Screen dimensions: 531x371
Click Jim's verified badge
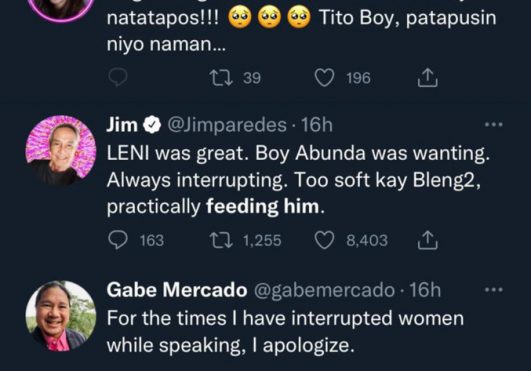point(152,125)
